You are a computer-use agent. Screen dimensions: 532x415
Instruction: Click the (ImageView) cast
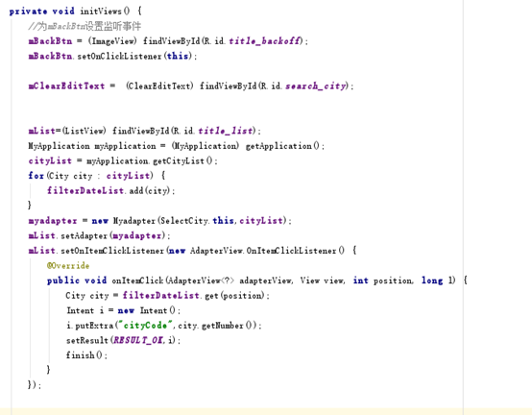[x=112, y=41]
